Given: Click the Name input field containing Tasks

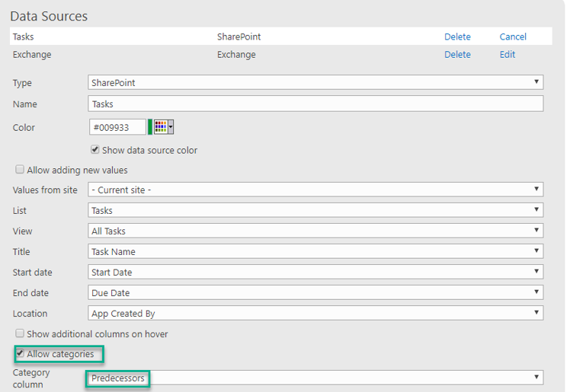Looking at the screenshot, I should 316,104.
